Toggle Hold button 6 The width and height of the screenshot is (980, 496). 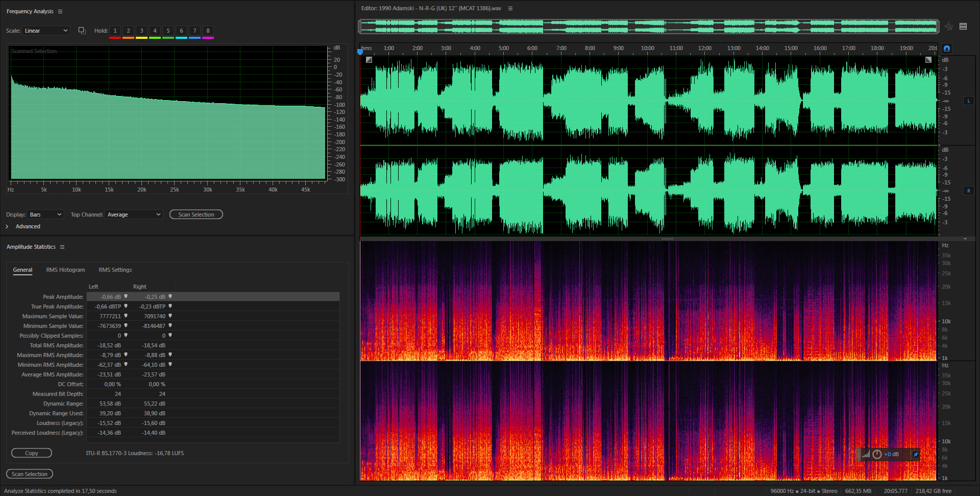click(x=181, y=31)
